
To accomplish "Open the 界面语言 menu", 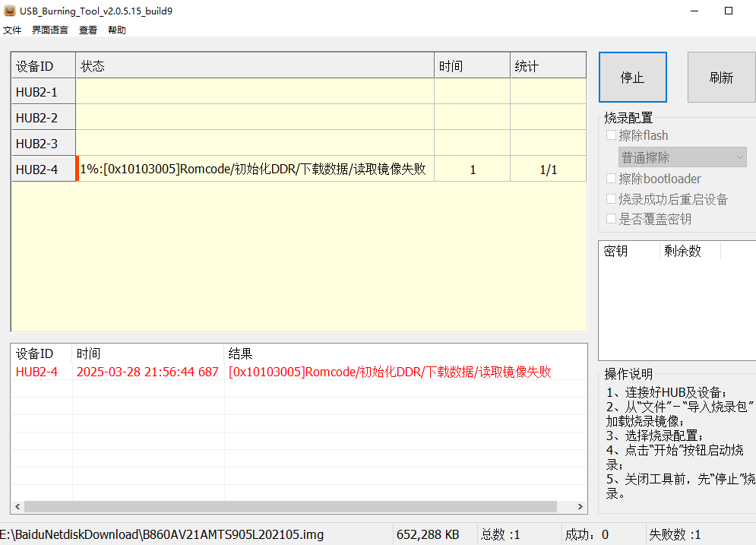I will click(x=49, y=30).
